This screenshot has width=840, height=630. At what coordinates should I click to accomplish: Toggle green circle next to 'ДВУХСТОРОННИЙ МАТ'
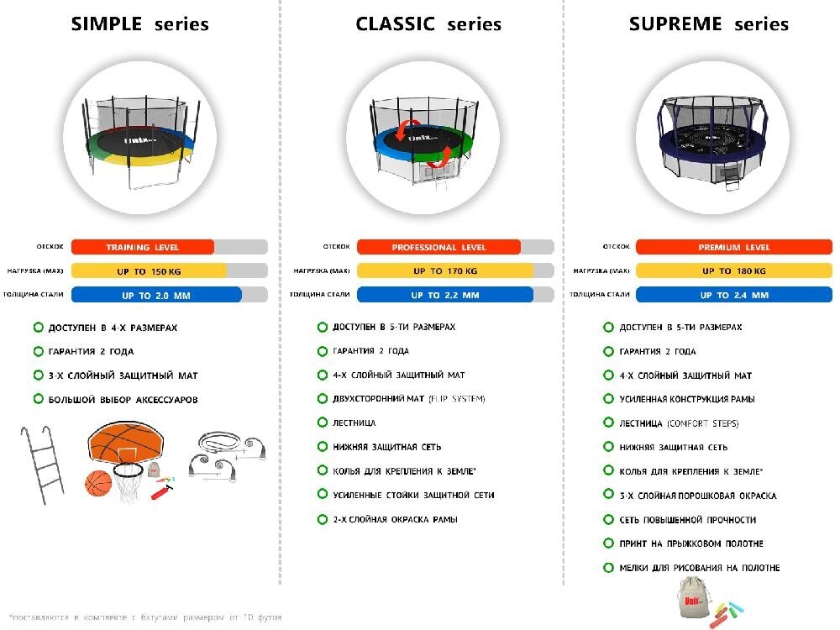click(x=323, y=399)
